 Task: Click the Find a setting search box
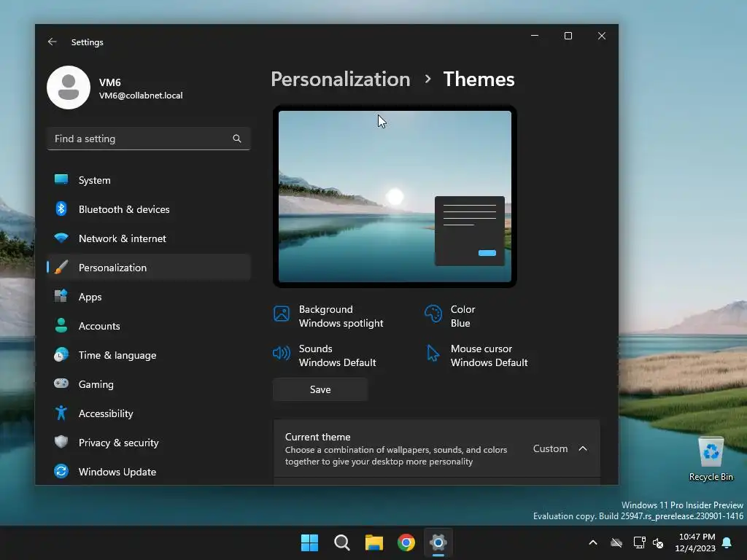tap(149, 139)
